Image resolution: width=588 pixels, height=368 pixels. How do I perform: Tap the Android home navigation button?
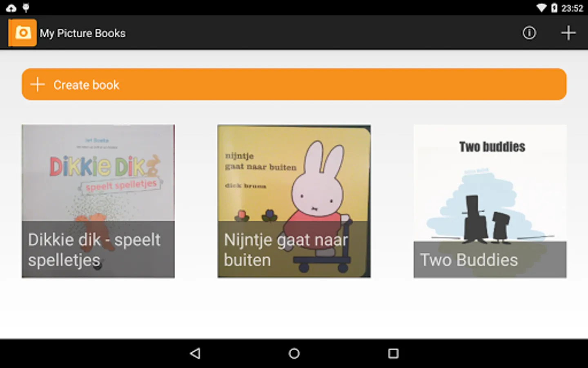point(294,353)
